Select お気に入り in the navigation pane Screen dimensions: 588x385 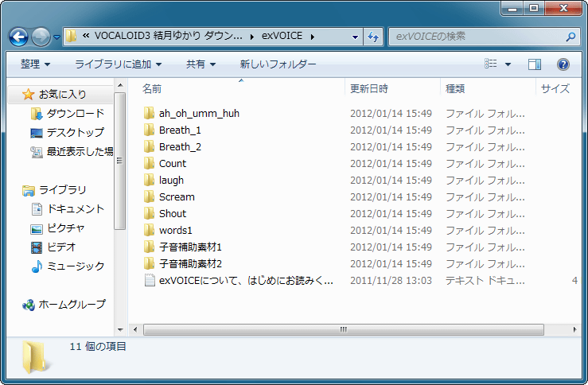click(x=62, y=94)
